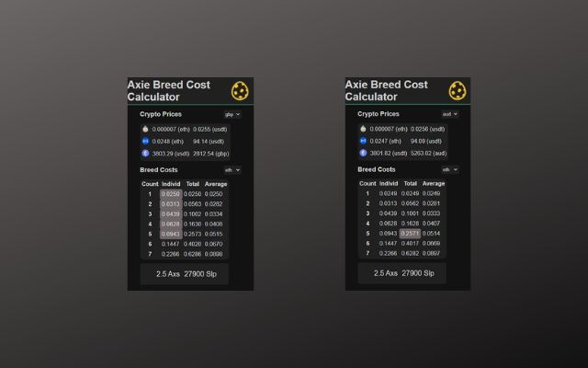Viewport: 588px width, 368px height.
Task: Click the AXS token icon in gbp panel
Action: pyautogui.click(x=145, y=141)
